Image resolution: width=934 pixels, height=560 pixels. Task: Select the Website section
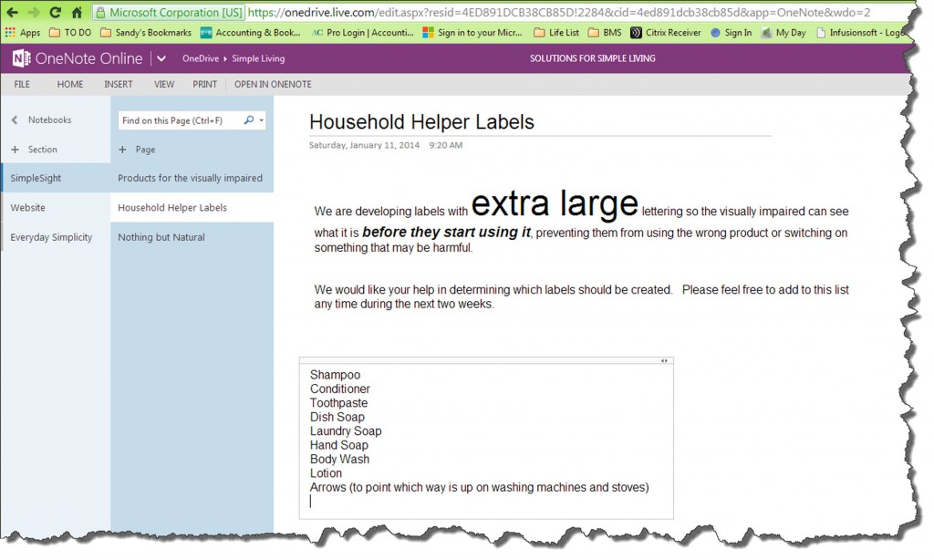pyautogui.click(x=28, y=208)
